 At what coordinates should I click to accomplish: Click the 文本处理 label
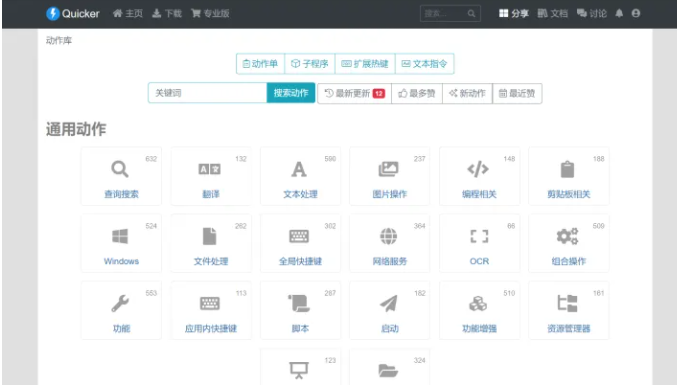[x=300, y=194]
